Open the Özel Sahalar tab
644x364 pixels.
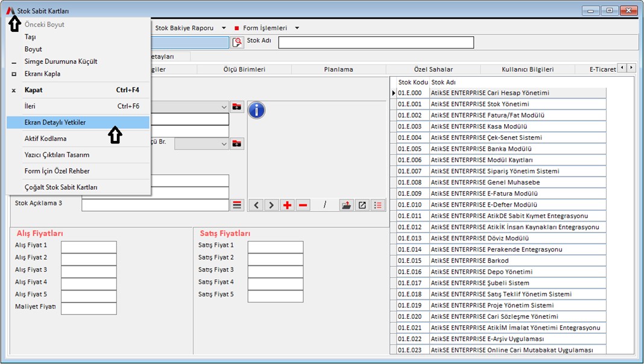point(434,69)
